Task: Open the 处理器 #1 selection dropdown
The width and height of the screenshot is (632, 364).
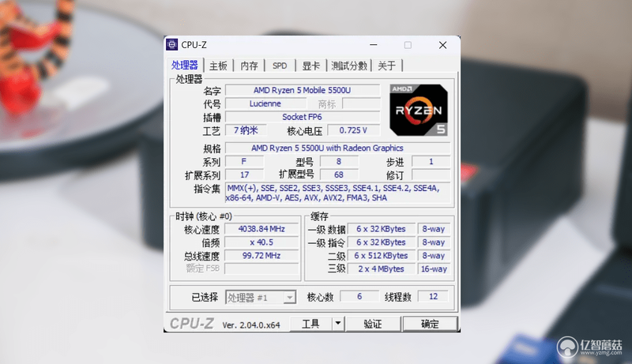Action: (261, 298)
